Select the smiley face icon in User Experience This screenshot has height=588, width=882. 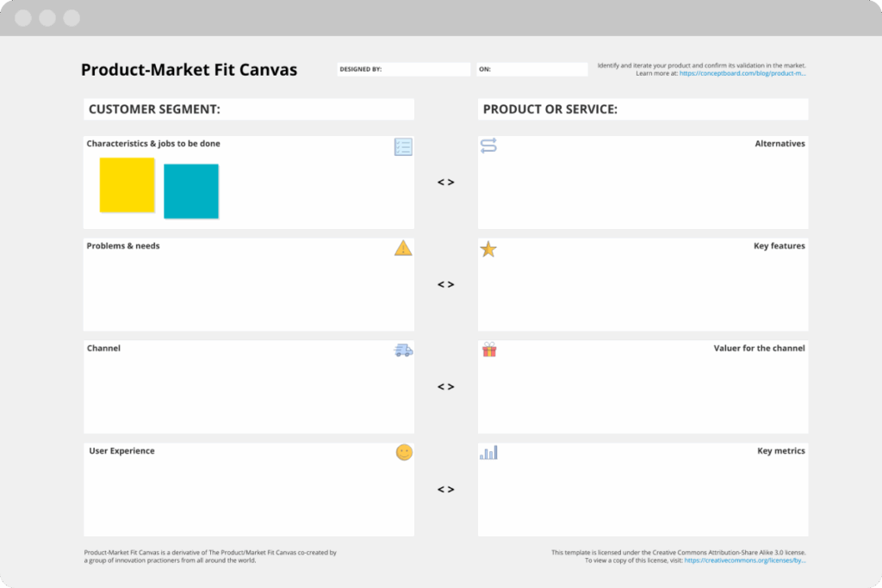pyautogui.click(x=403, y=452)
